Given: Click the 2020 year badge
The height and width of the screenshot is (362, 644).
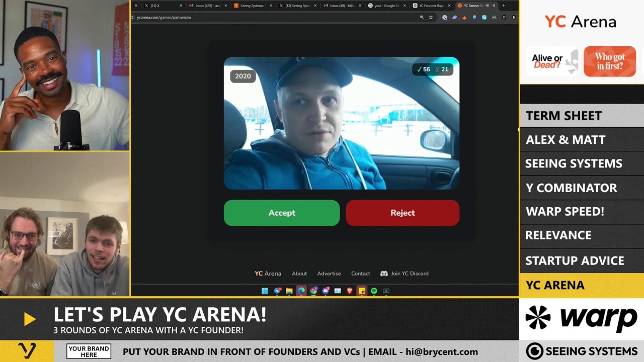Looking at the screenshot, I should coord(243,76).
